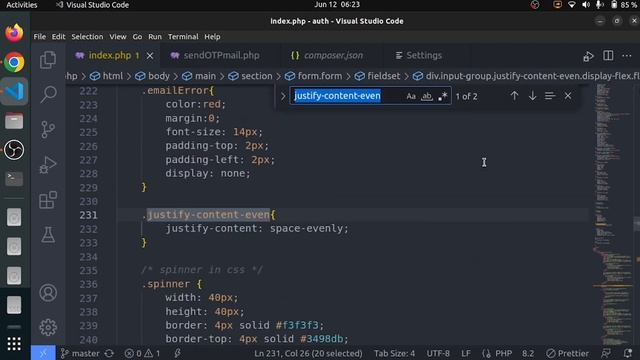
Task: Show Applications grid in the dock
Action: click(x=14, y=344)
